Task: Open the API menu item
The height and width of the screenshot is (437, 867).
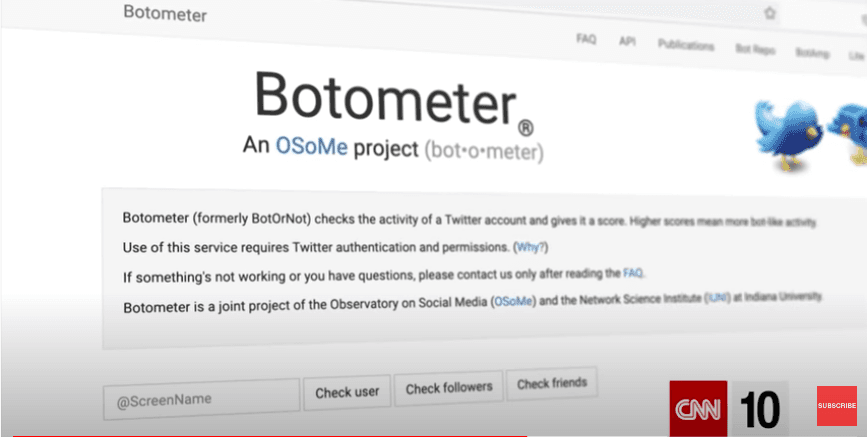Action: (x=627, y=41)
